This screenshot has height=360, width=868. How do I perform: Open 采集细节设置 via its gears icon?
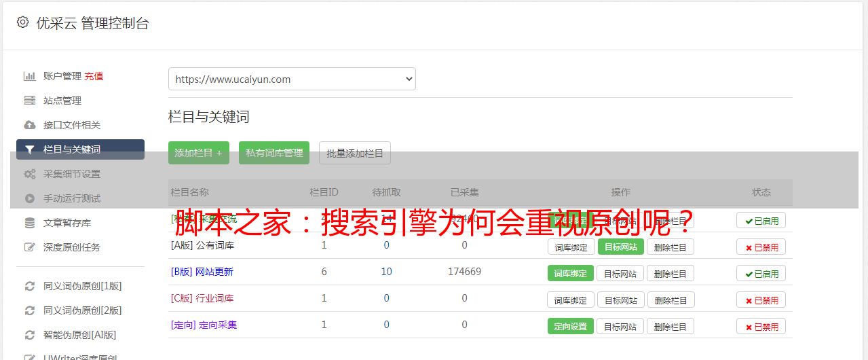pyautogui.click(x=29, y=174)
